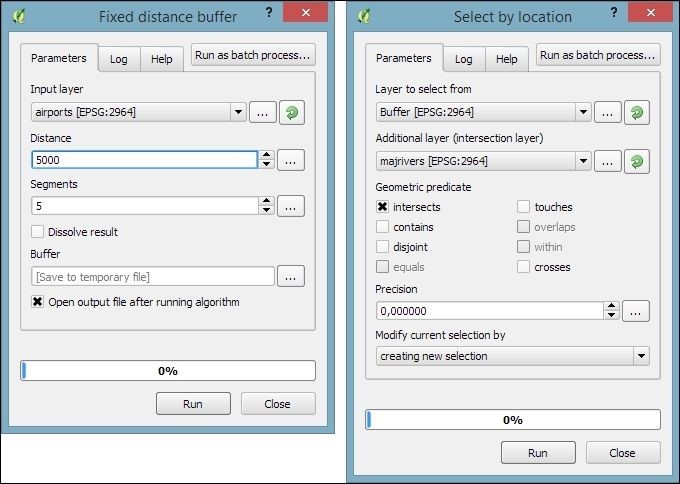Click the ellipsis button next to Segments field

pos(291,206)
